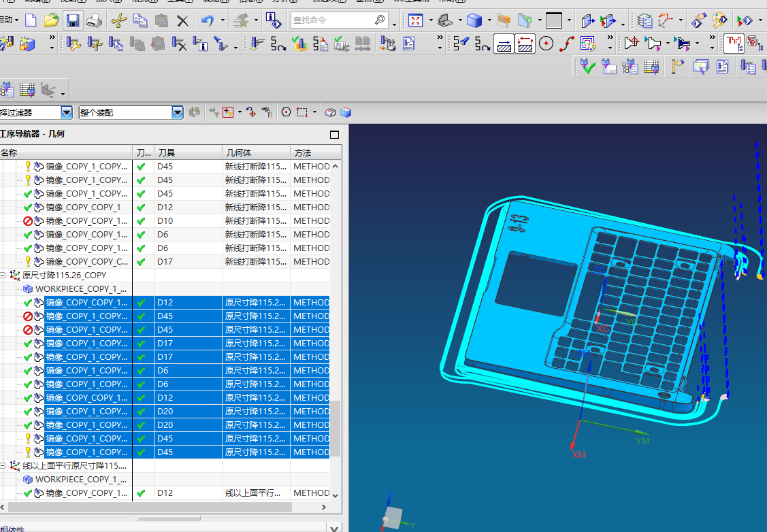The image size is (767, 532).
Task: Click the Print icon in toolbar
Action: click(x=95, y=20)
